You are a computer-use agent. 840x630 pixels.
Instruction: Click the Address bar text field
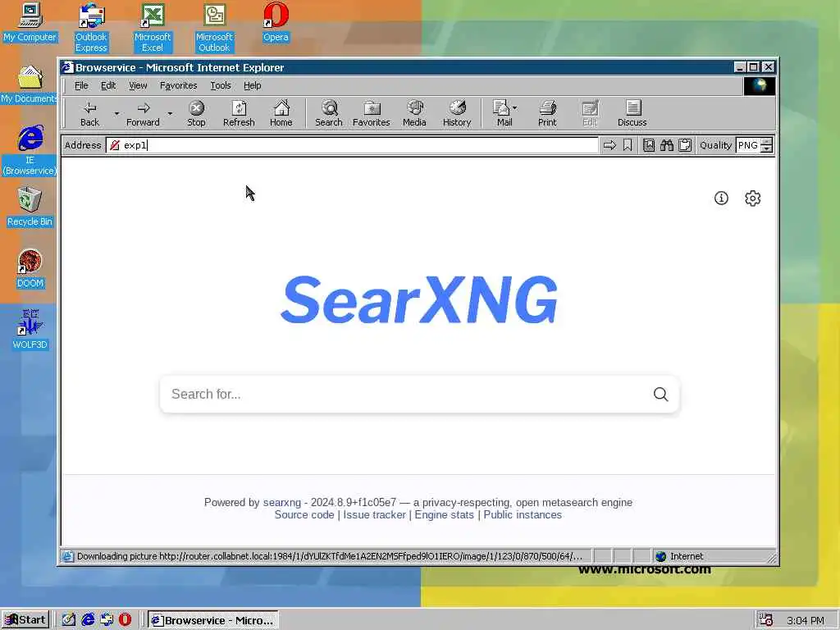click(353, 145)
